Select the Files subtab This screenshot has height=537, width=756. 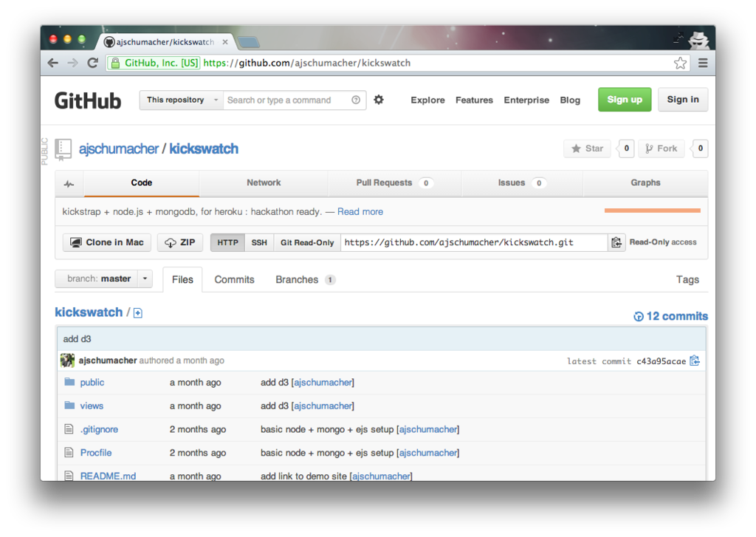182,280
